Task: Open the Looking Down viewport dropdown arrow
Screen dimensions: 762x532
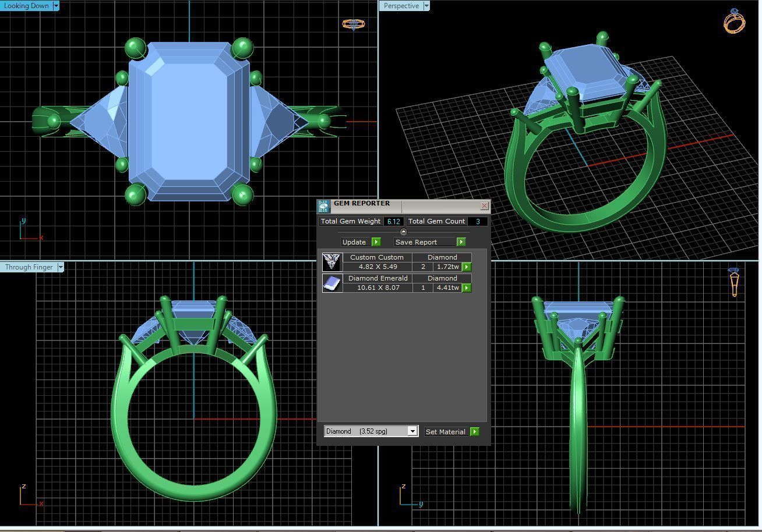Action: (x=56, y=6)
